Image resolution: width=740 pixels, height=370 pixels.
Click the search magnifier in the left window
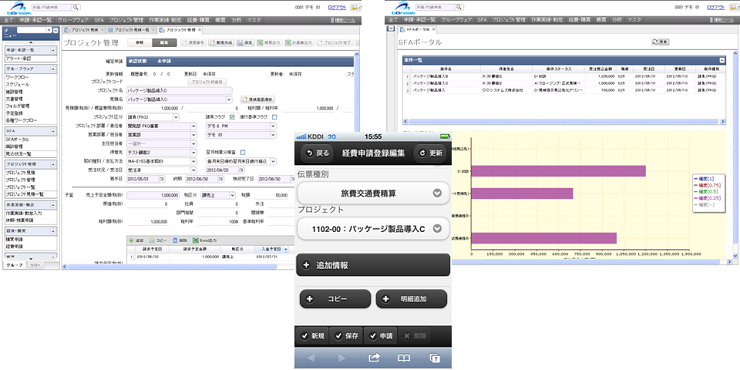[x=76, y=8]
